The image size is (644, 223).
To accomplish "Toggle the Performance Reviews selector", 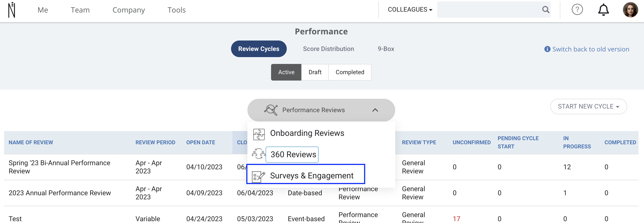I will 321,110.
